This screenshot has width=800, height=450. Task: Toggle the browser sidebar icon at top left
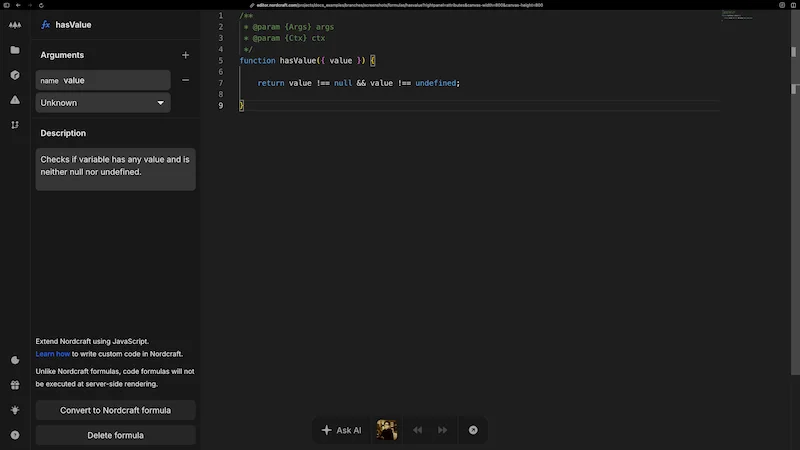7,5
